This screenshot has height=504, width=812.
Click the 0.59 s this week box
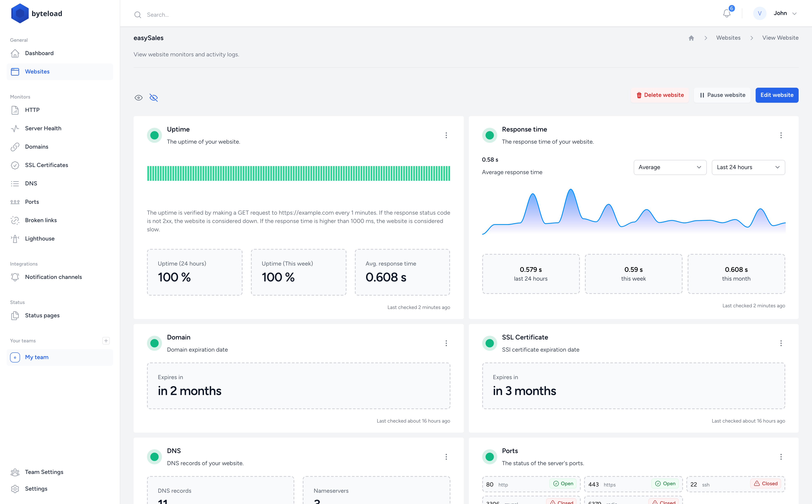[x=633, y=274]
